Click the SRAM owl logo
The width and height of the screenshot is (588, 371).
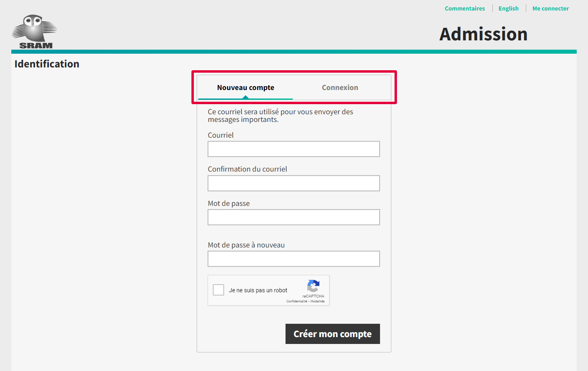pos(35,32)
